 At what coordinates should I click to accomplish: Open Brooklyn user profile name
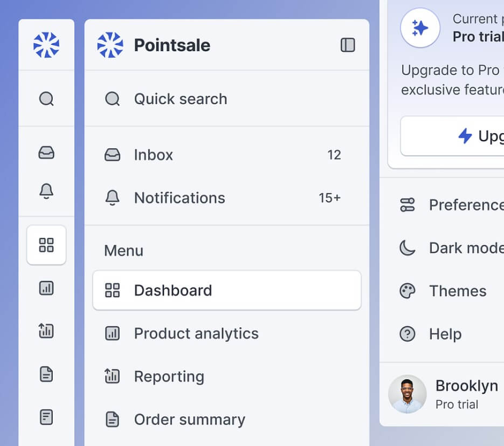467,386
